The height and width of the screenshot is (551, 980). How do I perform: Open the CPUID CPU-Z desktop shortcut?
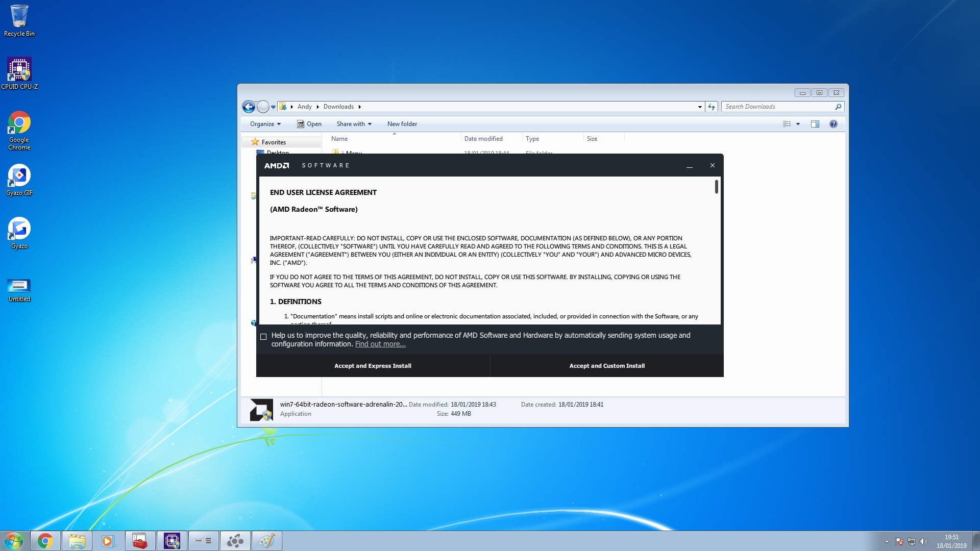19,69
